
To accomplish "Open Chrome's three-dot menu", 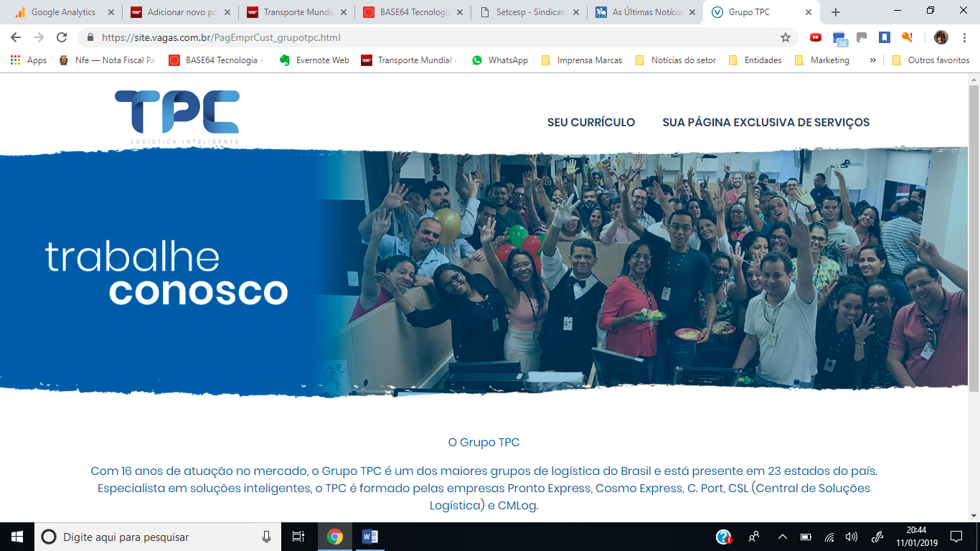I will click(964, 37).
